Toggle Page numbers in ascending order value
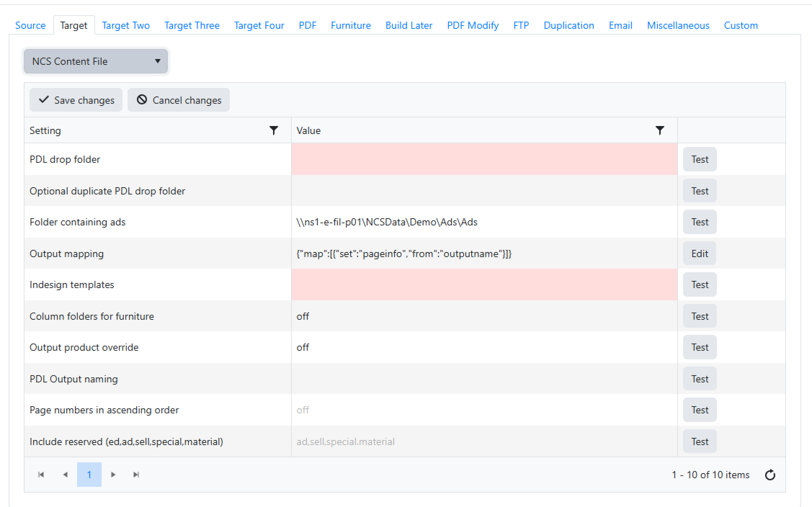Viewport: 812px width, 507px height. click(x=303, y=410)
